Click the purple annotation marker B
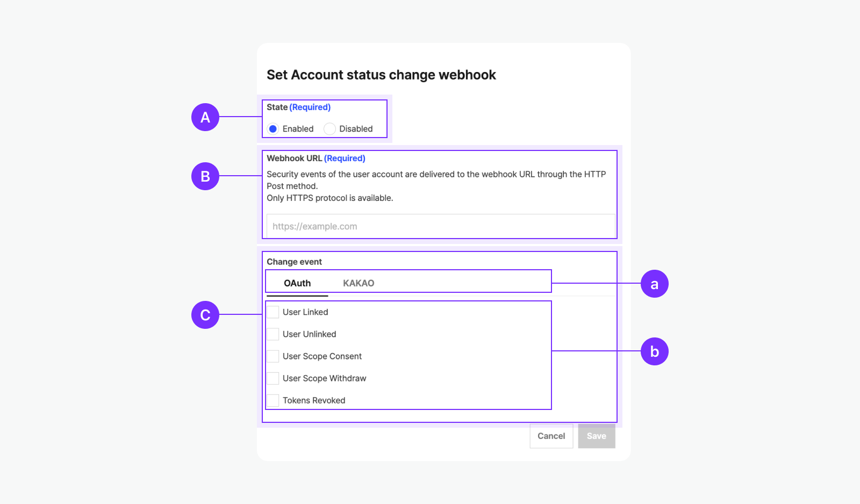 (205, 176)
